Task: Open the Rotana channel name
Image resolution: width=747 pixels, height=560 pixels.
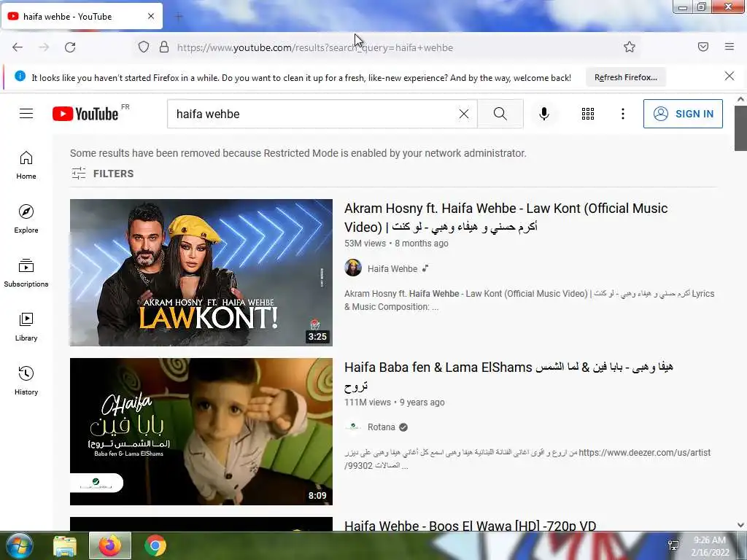Action: pos(381,427)
